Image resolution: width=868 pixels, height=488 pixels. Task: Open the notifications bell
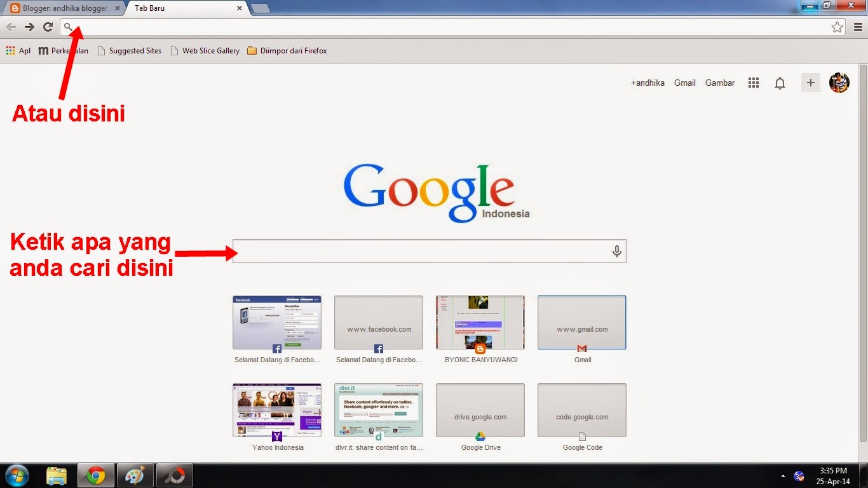pos(780,83)
